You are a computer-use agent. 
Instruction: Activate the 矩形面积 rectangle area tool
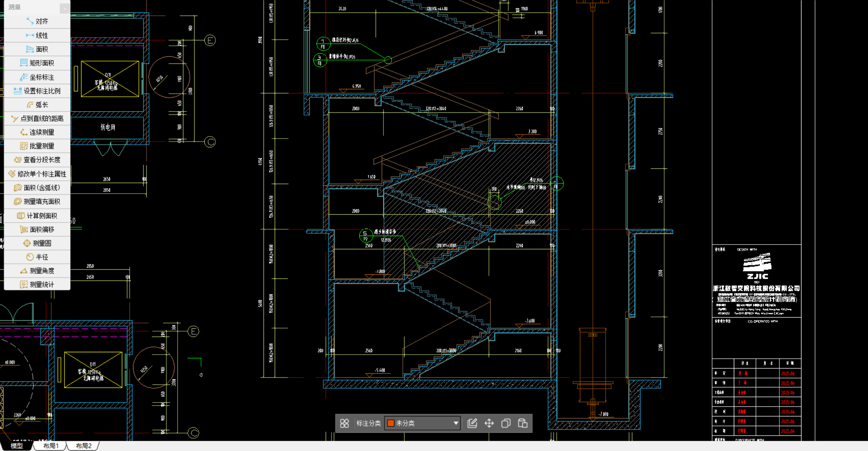pos(37,63)
